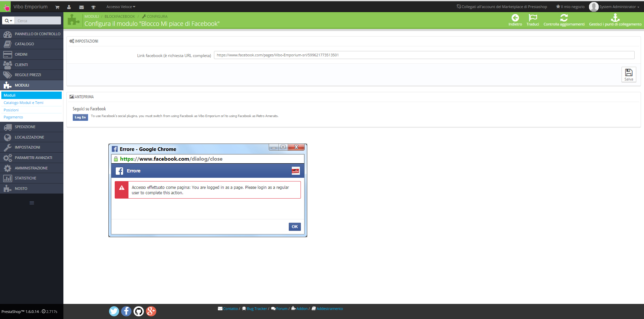Click the Statistiche bar chart icon

point(7,178)
